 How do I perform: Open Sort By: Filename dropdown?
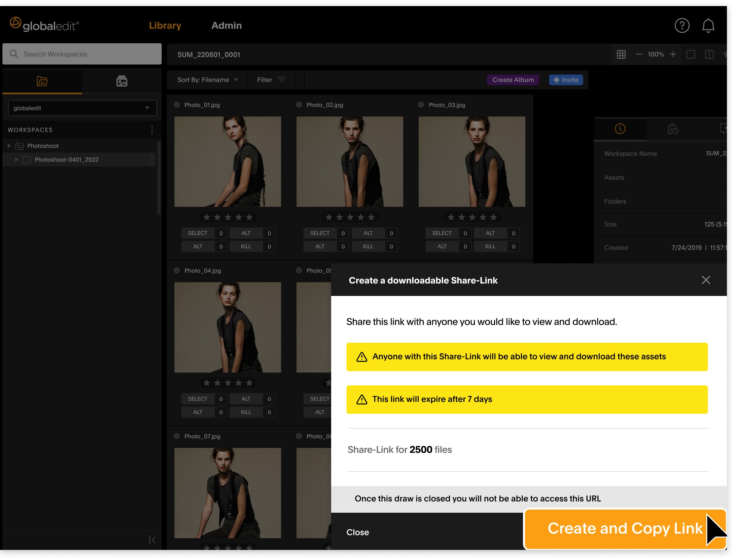click(x=208, y=80)
